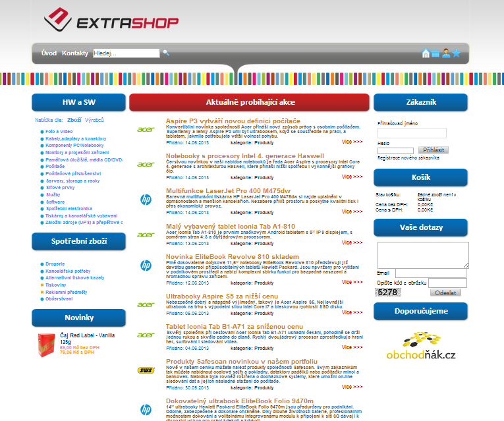Click the 5278 captcha image

tap(388, 292)
